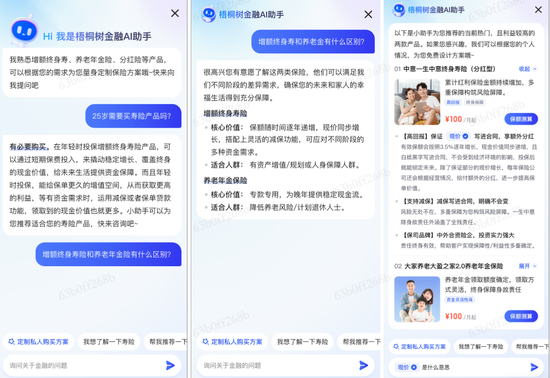The width and height of the screenshot is (550, 378).
Task: Click heading 增额终身寿险 in middle panel
Action: click(x=225, y=113)
